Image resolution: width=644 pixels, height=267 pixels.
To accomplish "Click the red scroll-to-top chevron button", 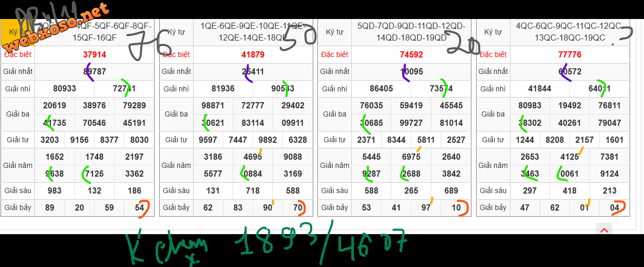I will tap(604, 231).
